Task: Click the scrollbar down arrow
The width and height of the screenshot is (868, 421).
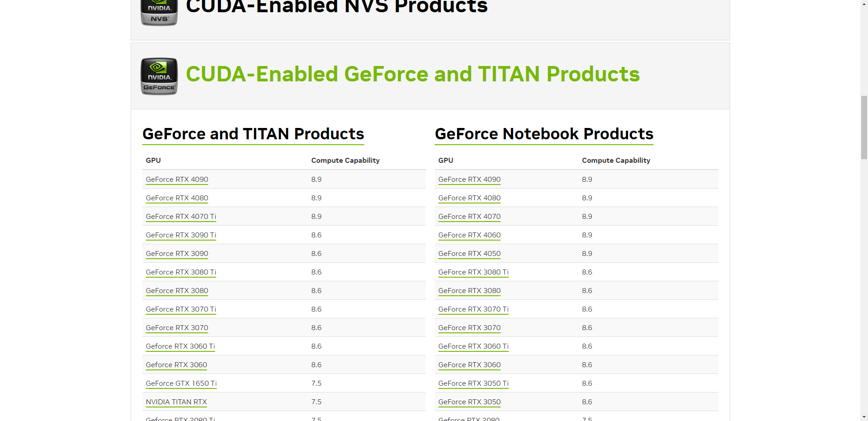Action: click(864, 417)
